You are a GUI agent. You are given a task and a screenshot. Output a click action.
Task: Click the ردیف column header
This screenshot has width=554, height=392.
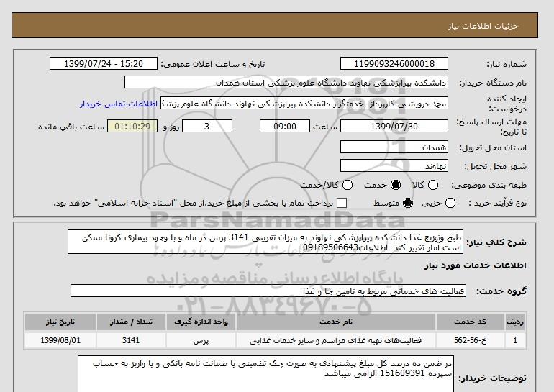click(x=515, y=322)
